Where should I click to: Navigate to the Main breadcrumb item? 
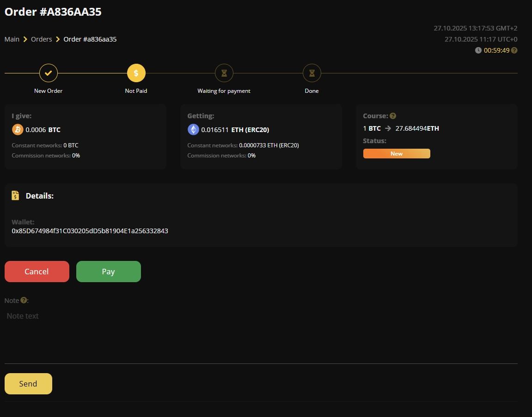point(12,39)
